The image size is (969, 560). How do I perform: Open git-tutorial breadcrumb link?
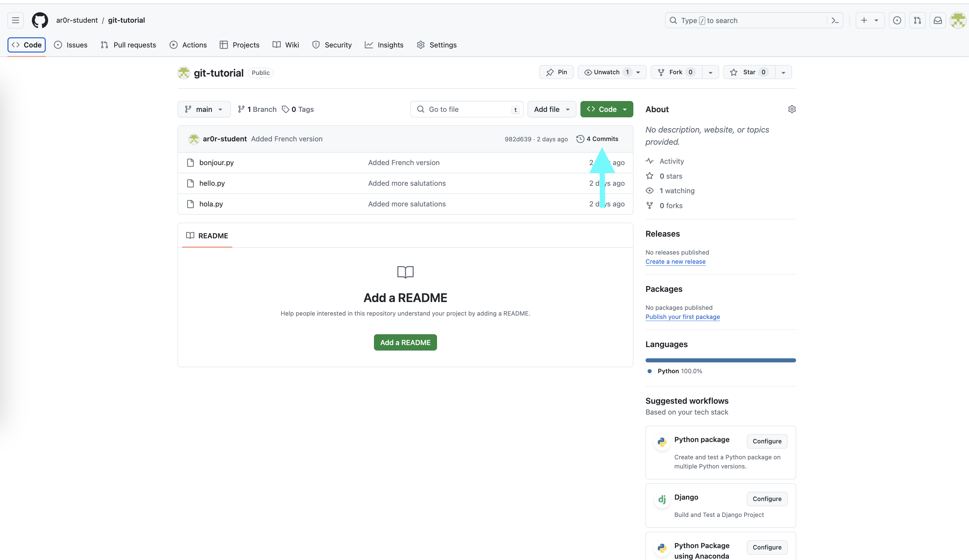[x=126, y=20]
